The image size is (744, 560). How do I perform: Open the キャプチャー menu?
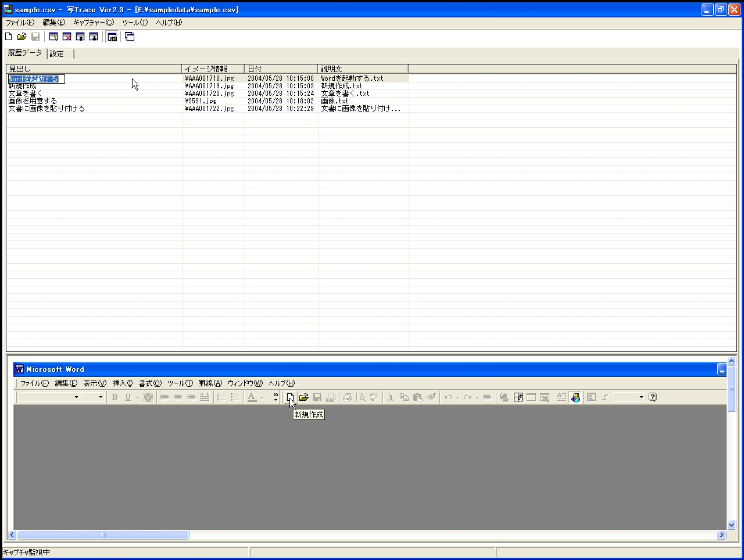tap(94, 23)
